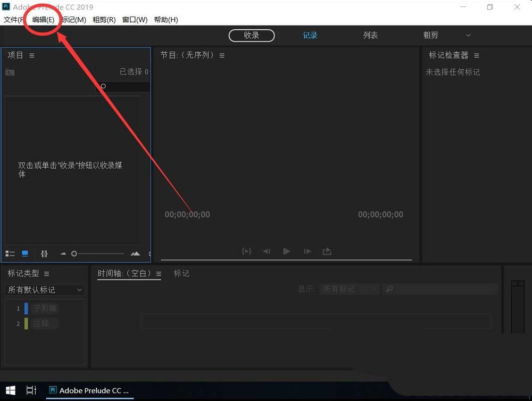Open the 编辑(E) menu

coord(42,19)
